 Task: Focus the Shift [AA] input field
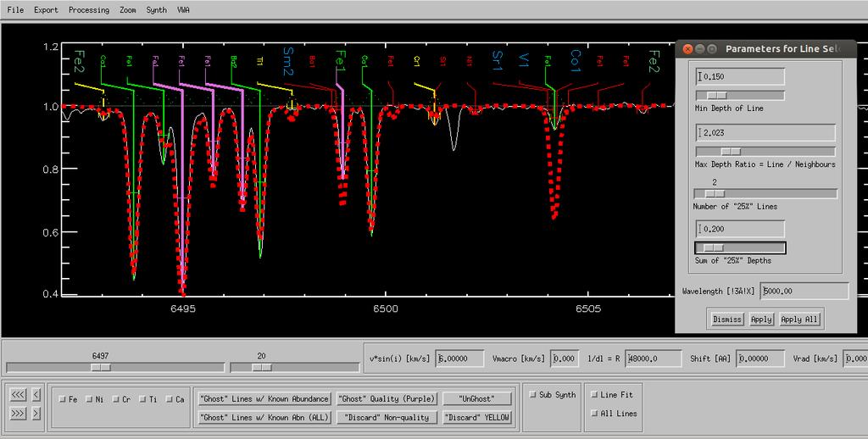[760, 358]
